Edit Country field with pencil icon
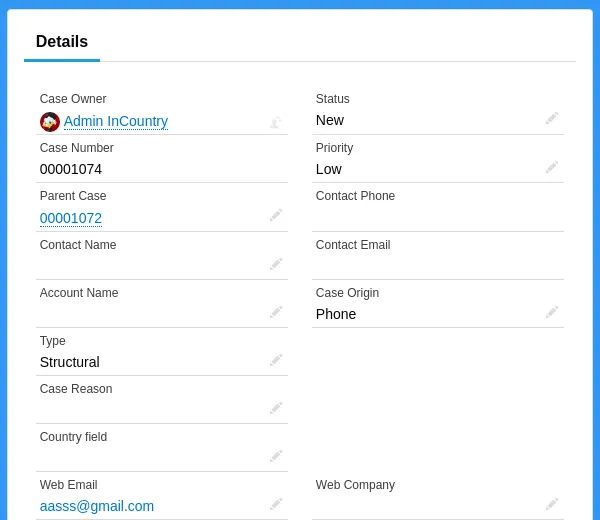Viewport: 600px width, 520px height. click(x=276, y=456)
